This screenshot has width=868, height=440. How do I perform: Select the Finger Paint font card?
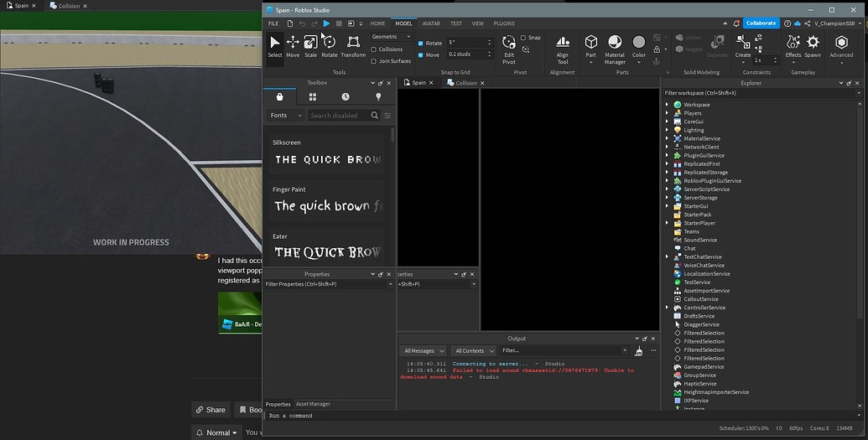(326, 200)
